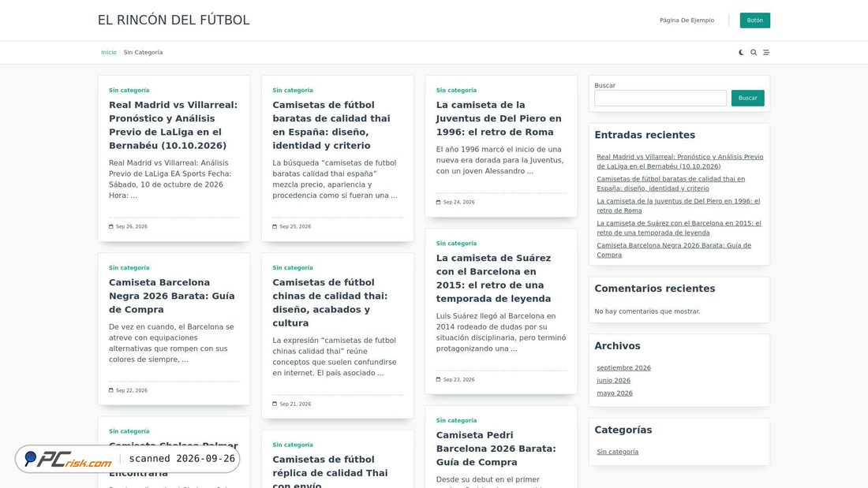
Task: Open the Sin categoría link under Categorías
Action: click(617, 452)
